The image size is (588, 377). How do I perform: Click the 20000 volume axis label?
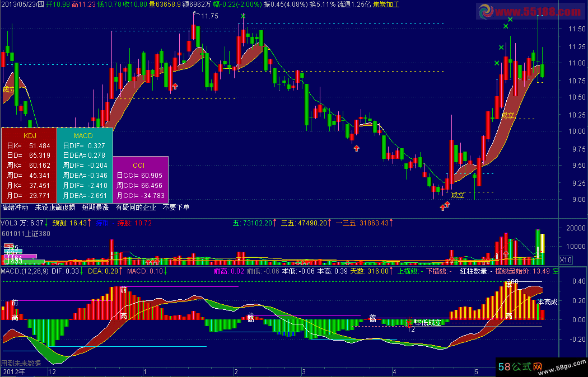[x=577, y=228]
